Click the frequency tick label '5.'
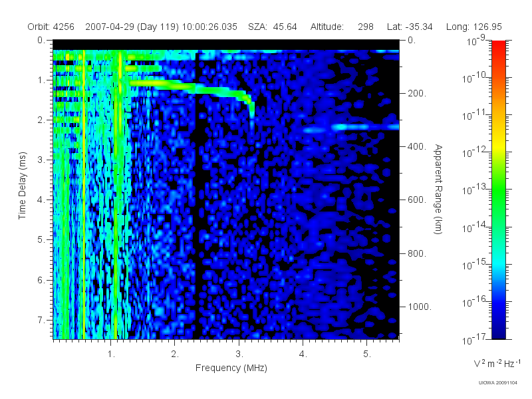Image resolution: width=532 pixels, height=399 pixels. [368, 354]
